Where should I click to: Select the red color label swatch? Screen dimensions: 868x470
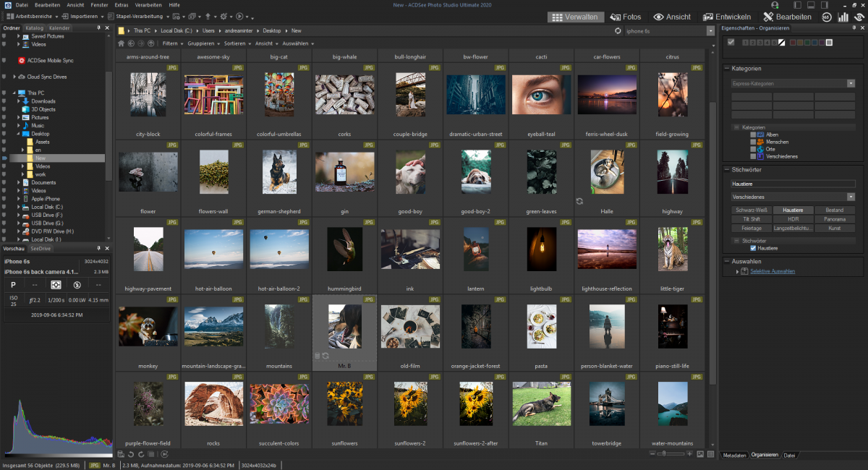click(x=793, y=43)
